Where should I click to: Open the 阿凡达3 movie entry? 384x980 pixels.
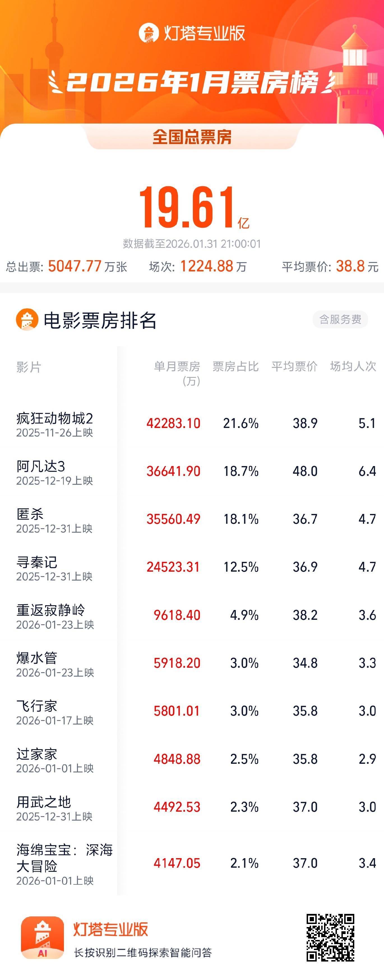[x=41, y=466]
